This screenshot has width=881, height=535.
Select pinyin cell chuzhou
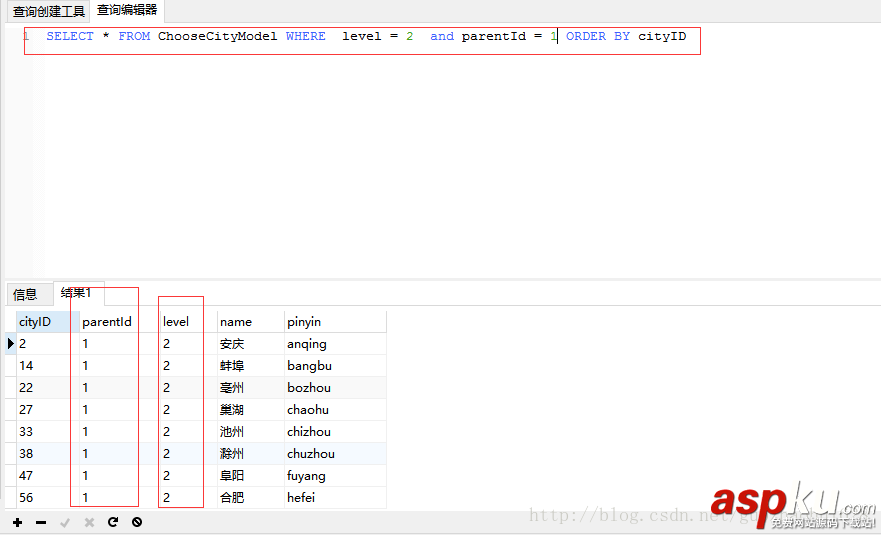pos(335,454)
